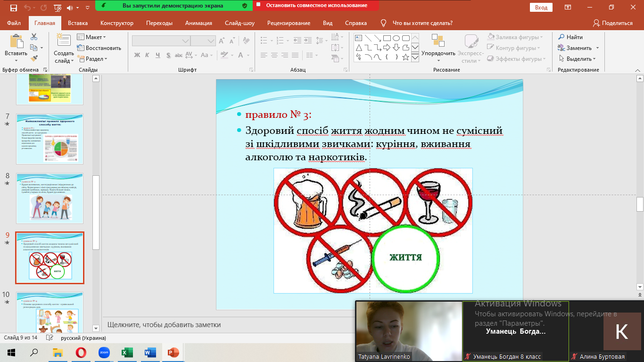Image resolution: width=644 pixels, height=362 pixels.
Task: Click the Save icon in quick access toolbar
Action: point(13,8)
